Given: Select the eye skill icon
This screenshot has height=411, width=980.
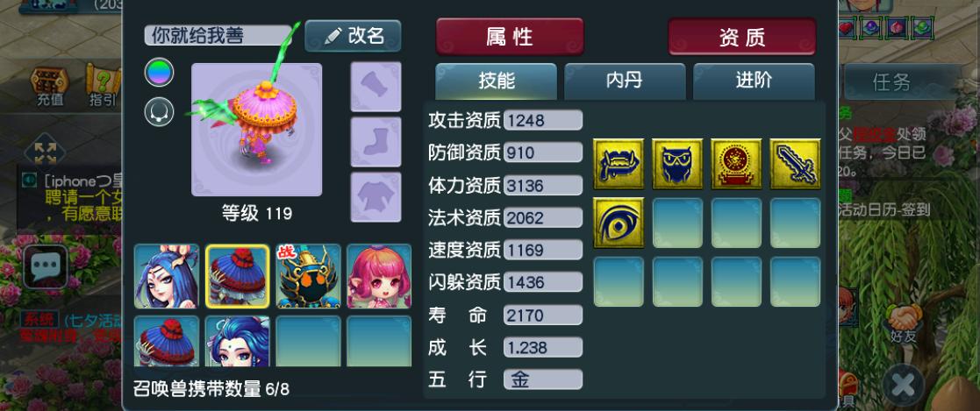Looking at the screenshot, I should [619, 223].
